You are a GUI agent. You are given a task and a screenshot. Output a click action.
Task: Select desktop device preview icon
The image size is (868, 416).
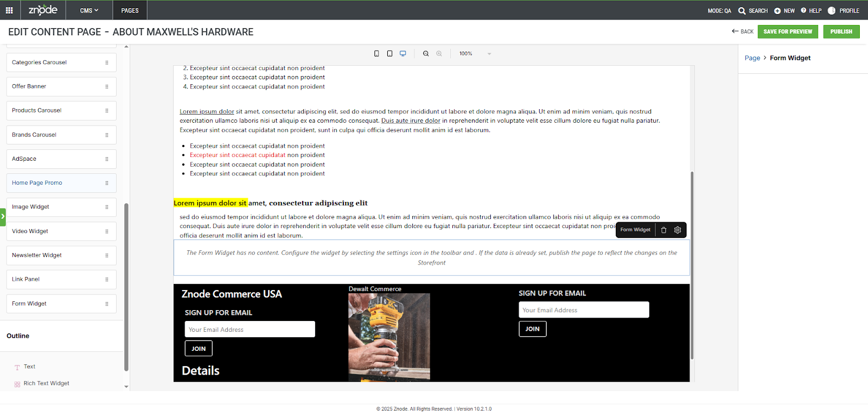(403, 54)
